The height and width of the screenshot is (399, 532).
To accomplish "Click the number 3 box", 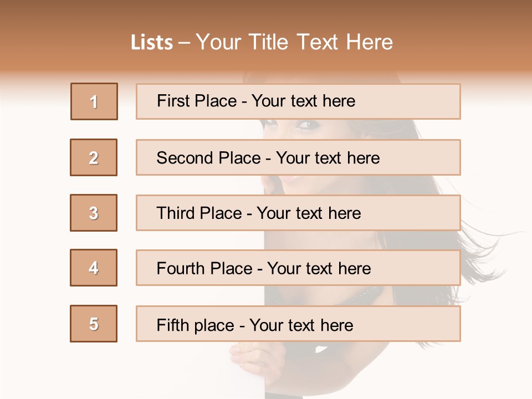I will click(94, 213).
